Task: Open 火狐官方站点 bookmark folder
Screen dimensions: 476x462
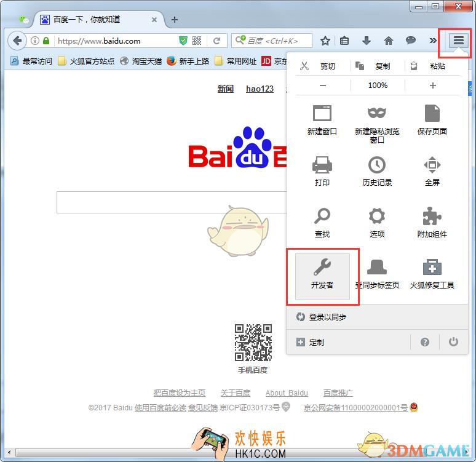Action: tap(86, 61)
